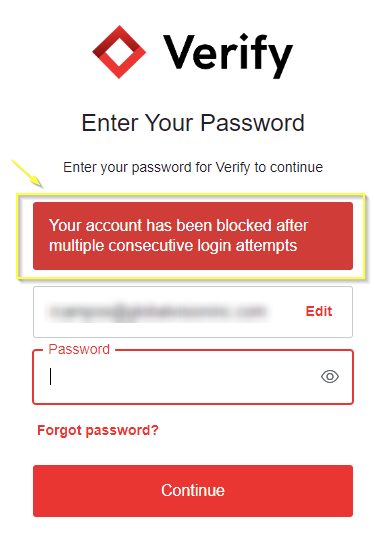Click the red account blocked error banner
Viewport: 374px width, 552px height.
(193, 236)
